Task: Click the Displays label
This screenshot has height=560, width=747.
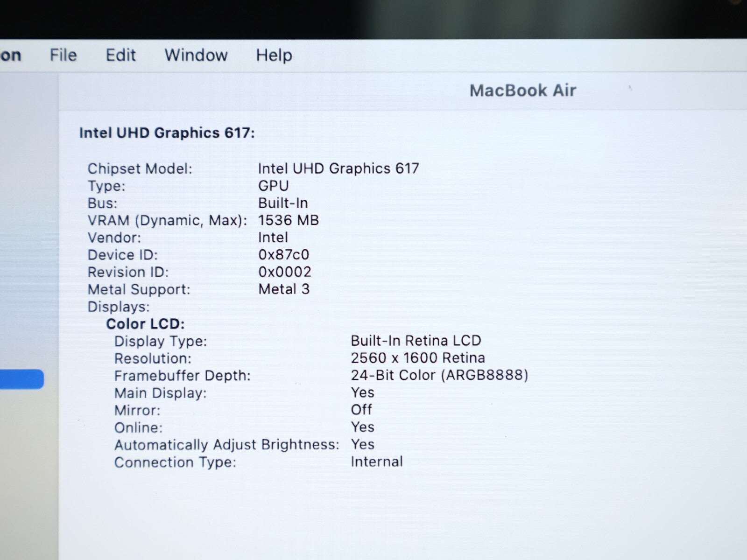Action: coord(119,307)
